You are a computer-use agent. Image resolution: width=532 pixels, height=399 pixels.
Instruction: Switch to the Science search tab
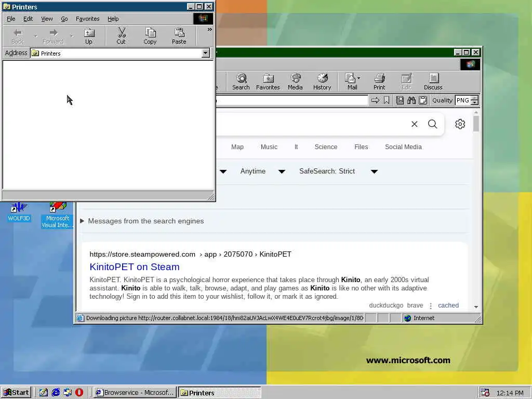326,147
